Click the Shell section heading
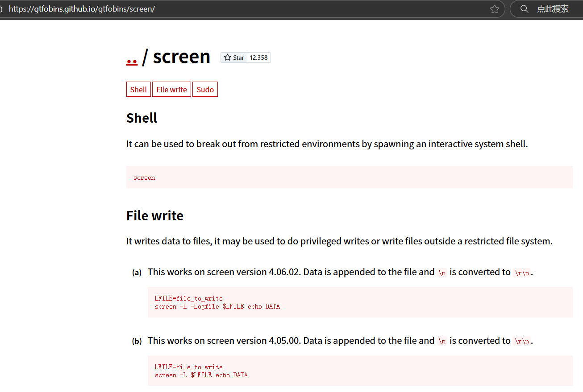Screen dimensions: 583x392 (x=142, y=118)
